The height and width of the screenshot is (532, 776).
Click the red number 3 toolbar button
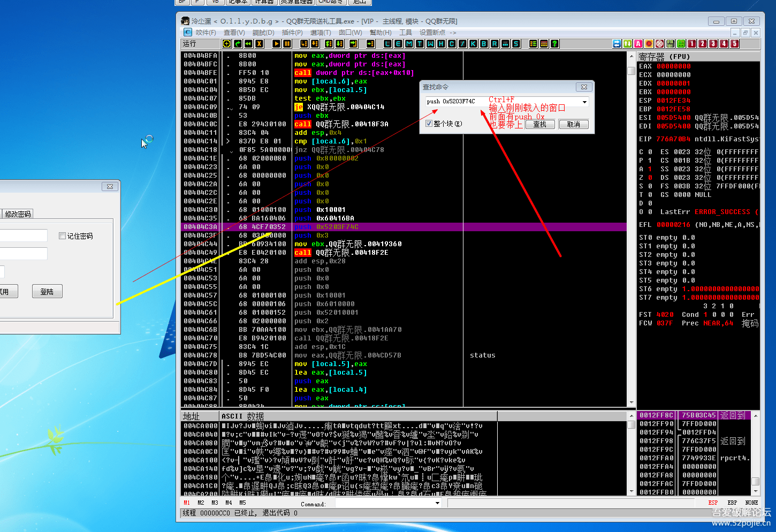(713, 44)
